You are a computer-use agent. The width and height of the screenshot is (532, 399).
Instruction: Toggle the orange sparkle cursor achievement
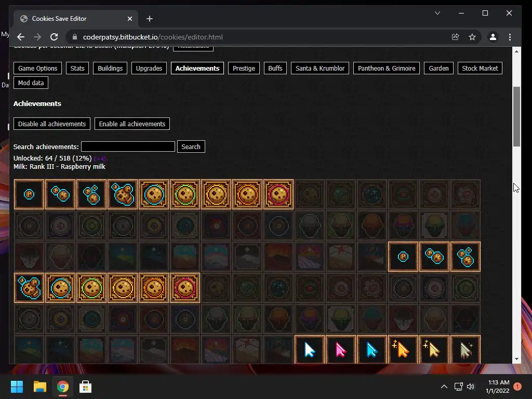[403, 350]
